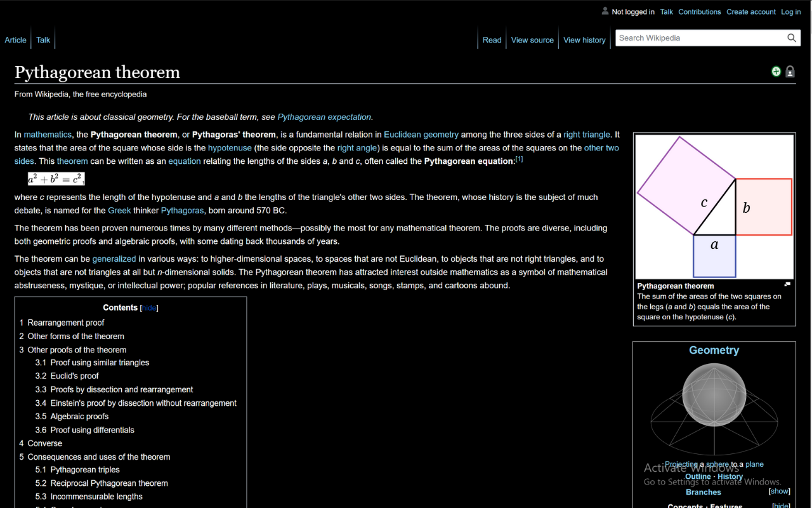Follow the mathematics link

click(48, 135)
